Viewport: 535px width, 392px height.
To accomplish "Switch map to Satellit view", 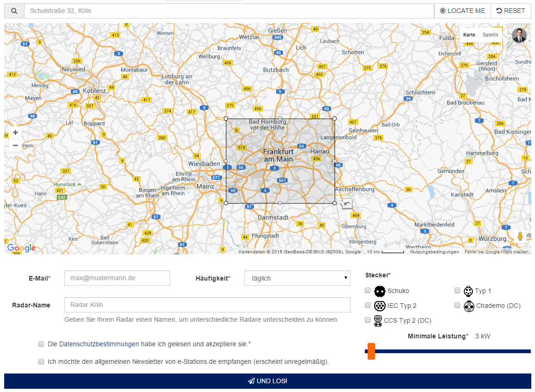I will pos(490,35).
